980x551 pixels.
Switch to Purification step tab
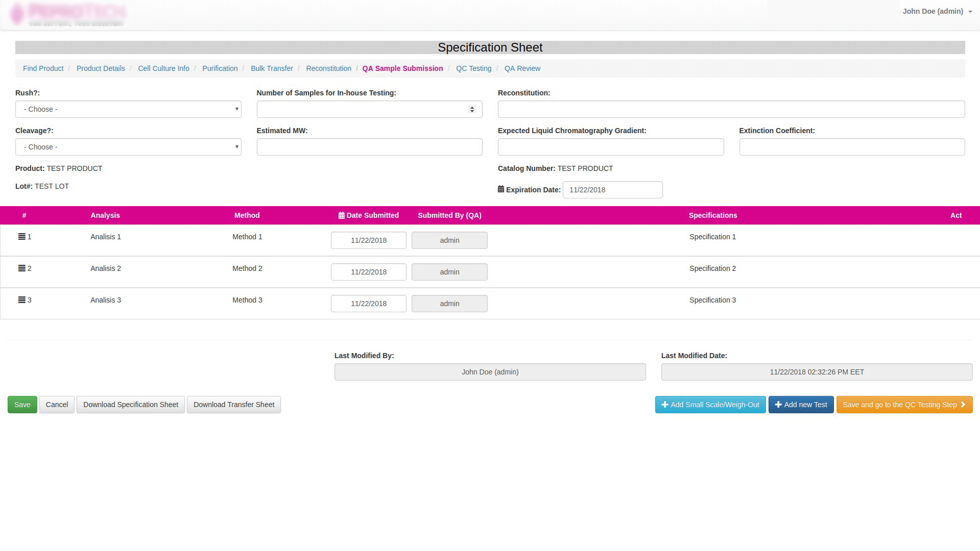click(219, 68)
